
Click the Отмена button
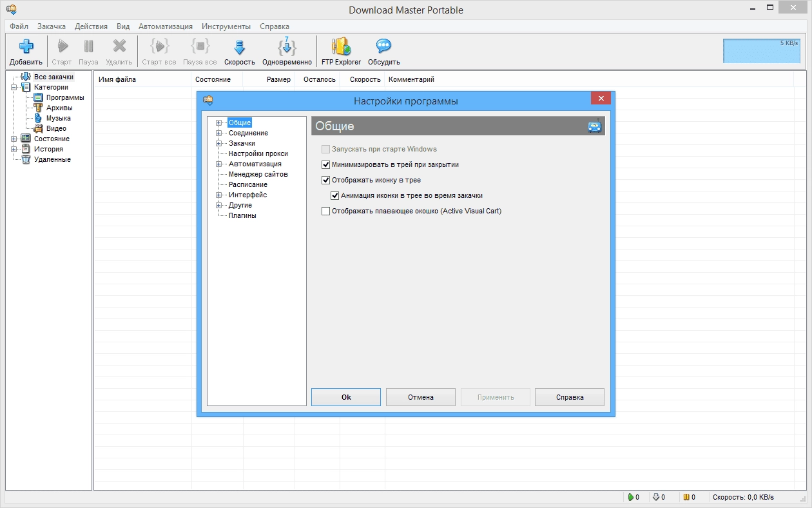click(421, 397)
